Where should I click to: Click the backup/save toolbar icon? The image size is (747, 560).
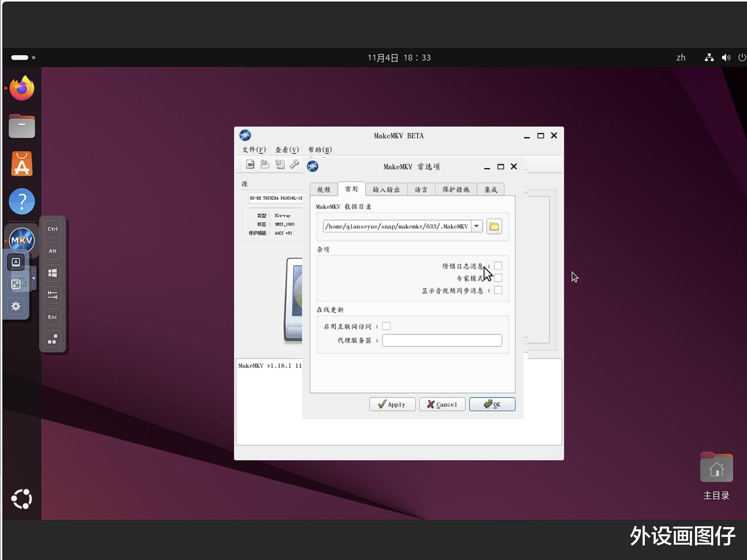(x=280, y=164)
